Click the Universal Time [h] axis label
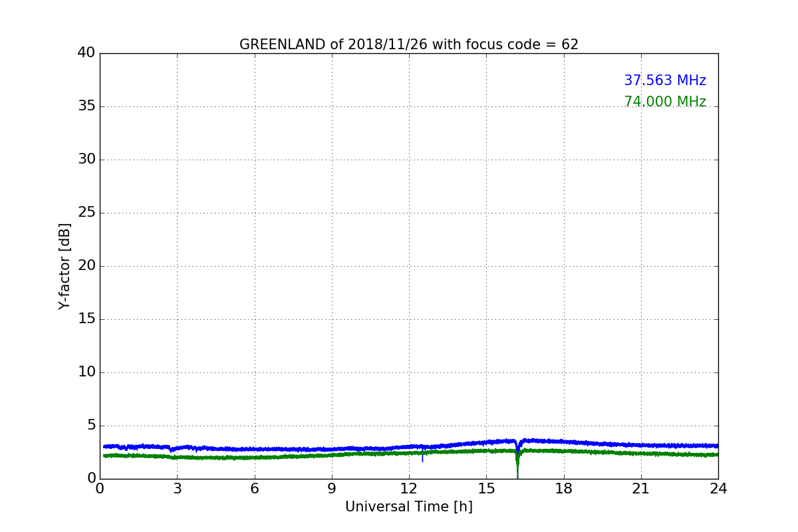This screenshot has height=532, width=798. (409, 507)
